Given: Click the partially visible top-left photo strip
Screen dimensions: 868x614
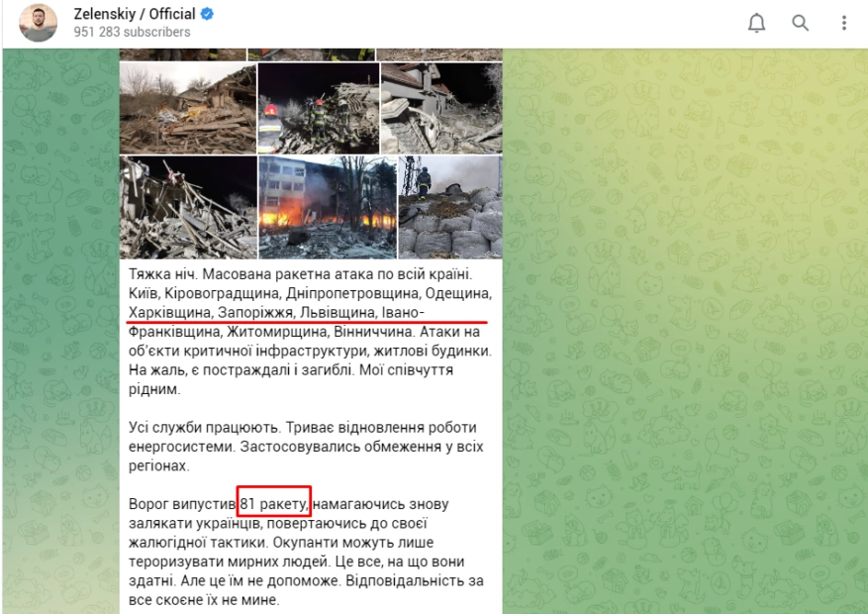Looking at the screenshot, I should point(183,54).
